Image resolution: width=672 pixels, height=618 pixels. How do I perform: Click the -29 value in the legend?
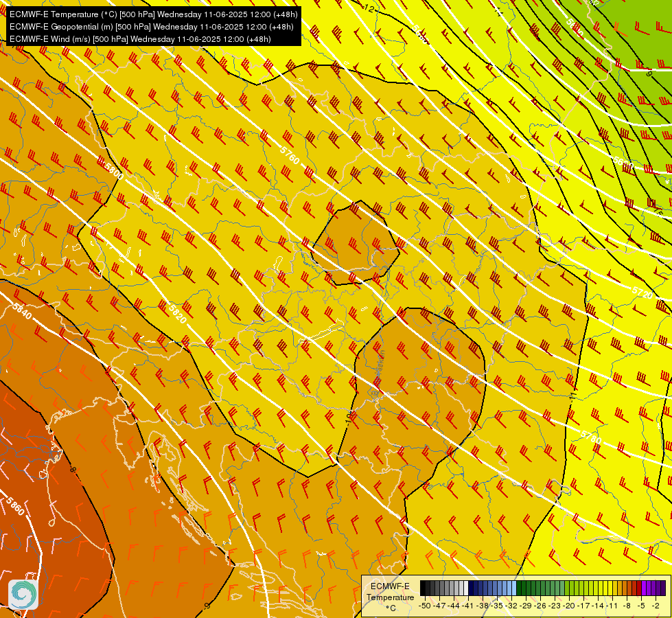526,606
